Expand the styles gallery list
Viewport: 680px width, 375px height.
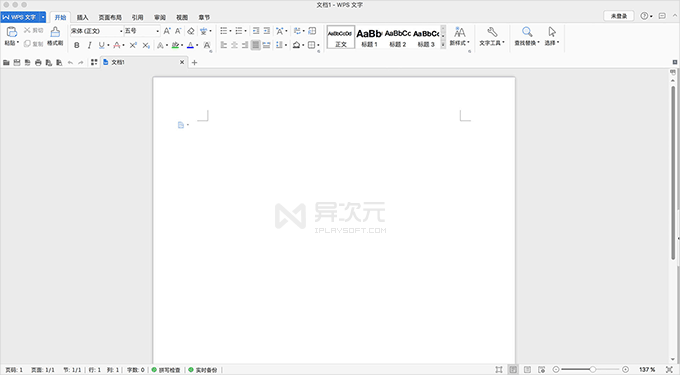[443, 44]
